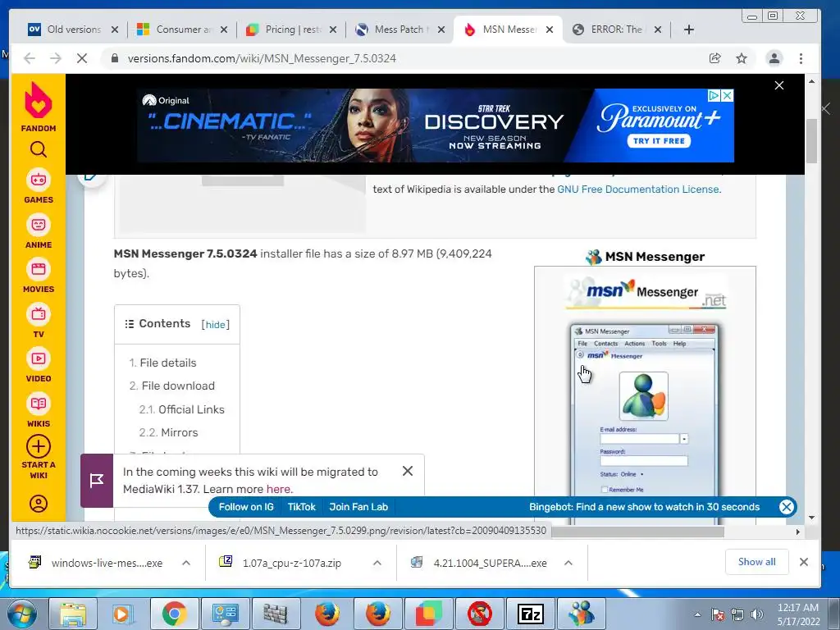Jump to File download section
The image size is (840, 630).
(178, 386)
